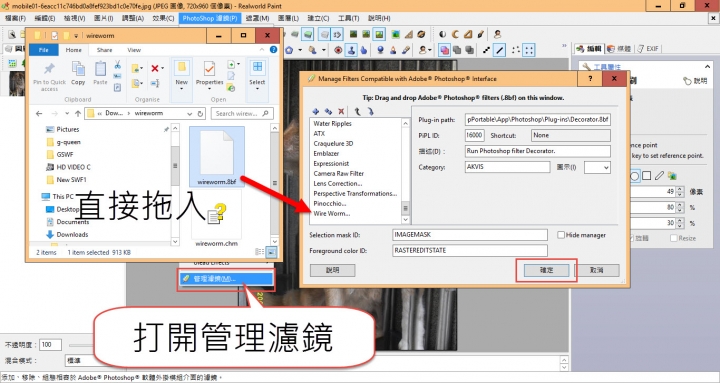Click the red Delete X icon in Explorer

pos(155,68)
